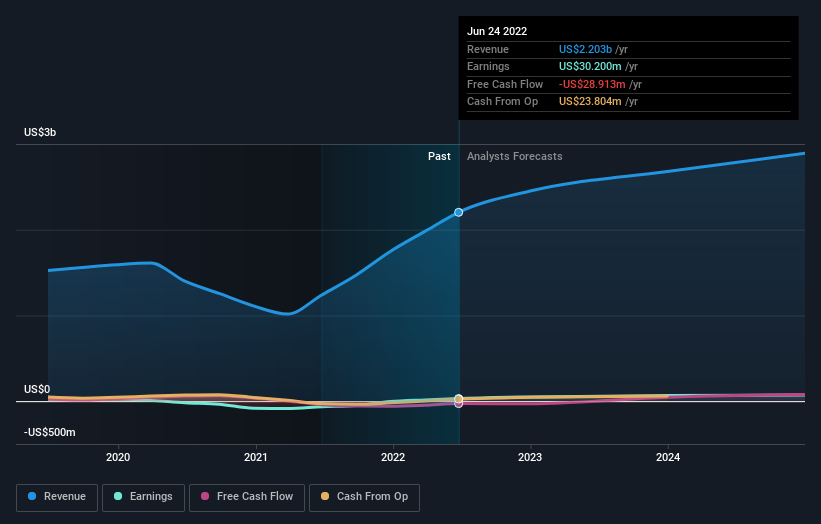The width and height of the screenshot is (821, 524).
Task: Click the 2022 x-axis label
Action: (393, 458)
